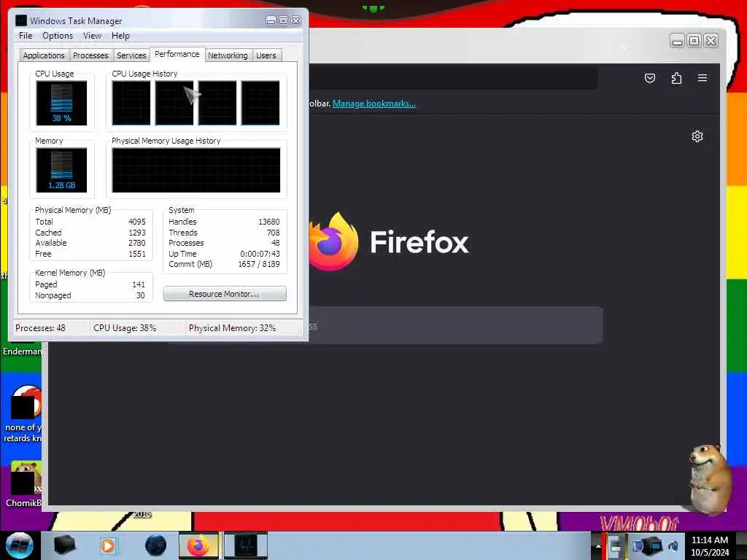Open the Help menu in Task Manager
The height and width of the screenshot is (560, 747).
pyautogui.click(x=120, y=36)
